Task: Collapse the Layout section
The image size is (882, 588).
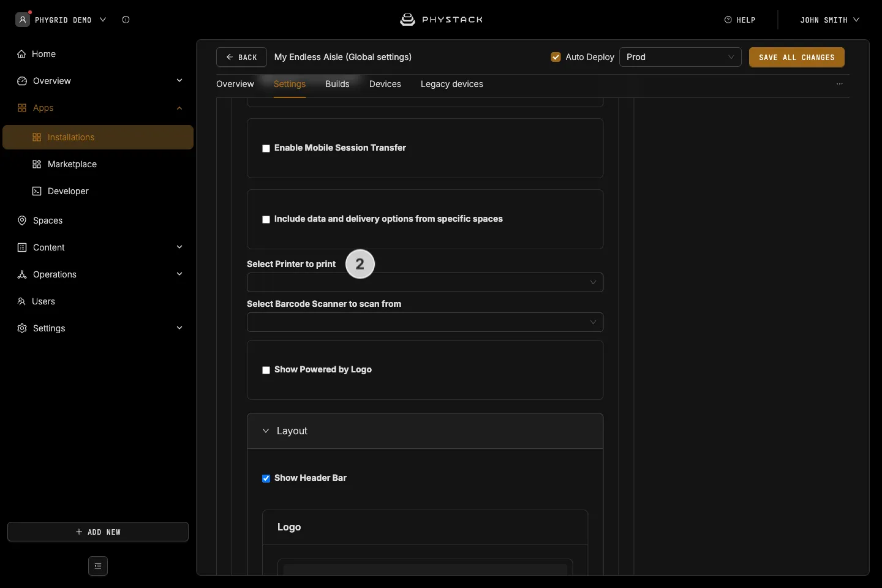Action: 425,431
